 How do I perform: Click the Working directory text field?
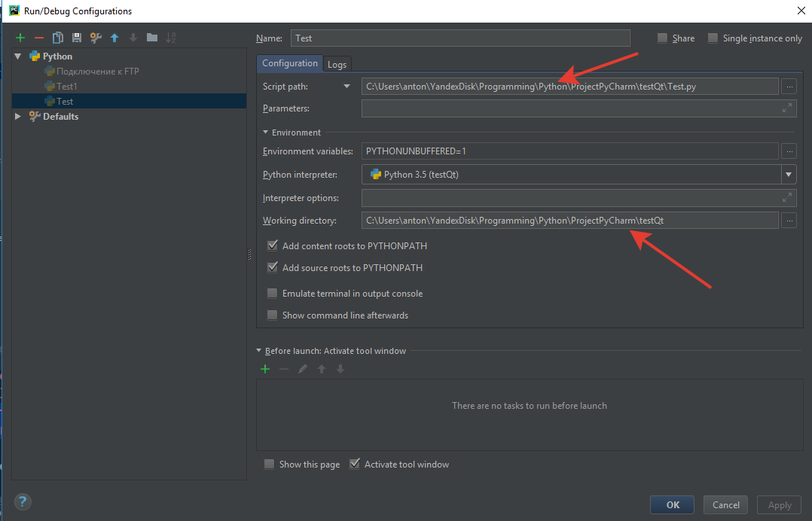tap(569, 221)
